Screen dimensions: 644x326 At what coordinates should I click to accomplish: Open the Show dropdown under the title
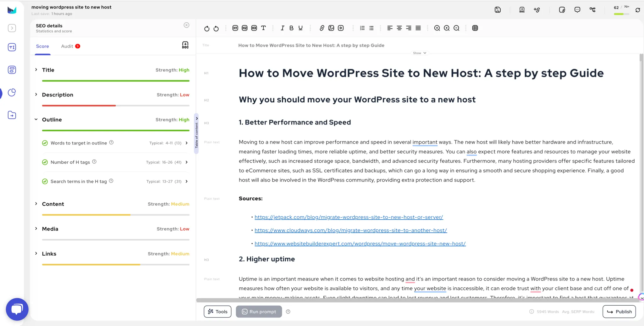point(420,53)
